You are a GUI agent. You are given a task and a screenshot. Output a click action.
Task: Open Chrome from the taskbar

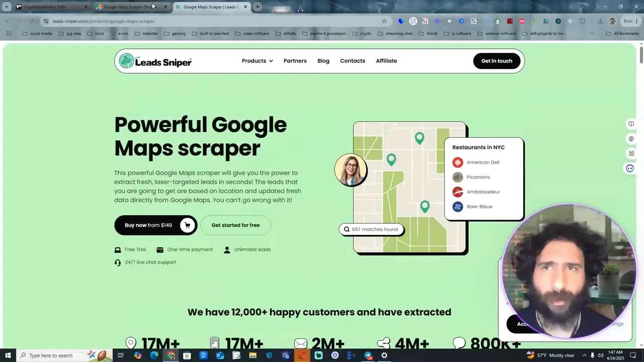tap(171, 355)
